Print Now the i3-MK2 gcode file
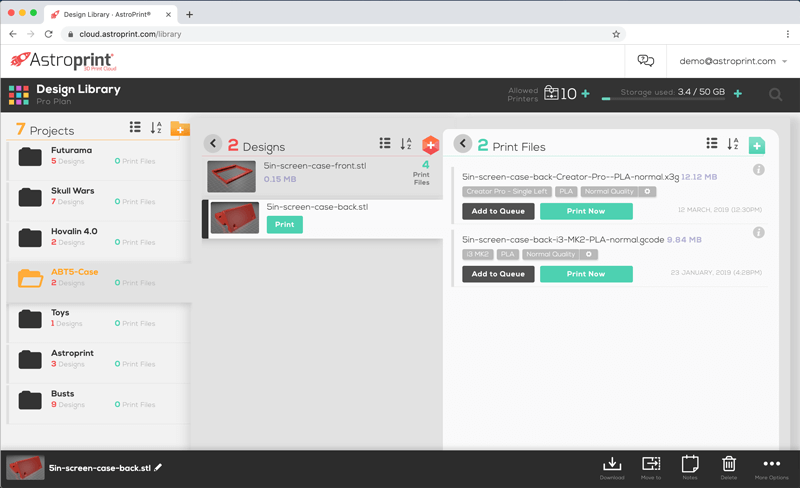Screen dimensions: 800x488 tap(586, 274)
